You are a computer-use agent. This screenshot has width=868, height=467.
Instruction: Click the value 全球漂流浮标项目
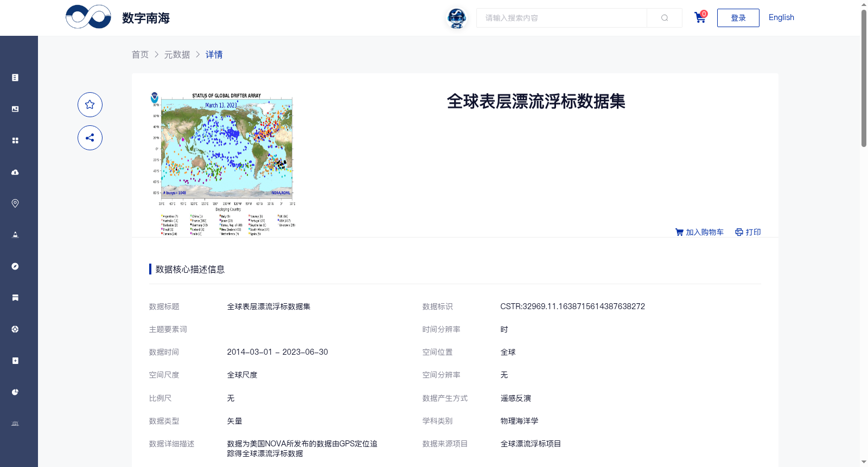[x=531, y=444]
